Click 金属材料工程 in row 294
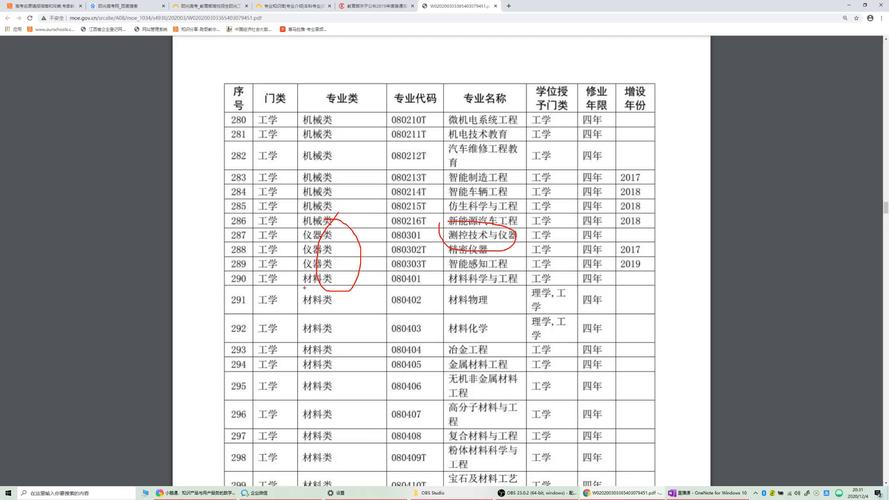The width and height of the screenshot is (889, 500). [x=478, y=364]
